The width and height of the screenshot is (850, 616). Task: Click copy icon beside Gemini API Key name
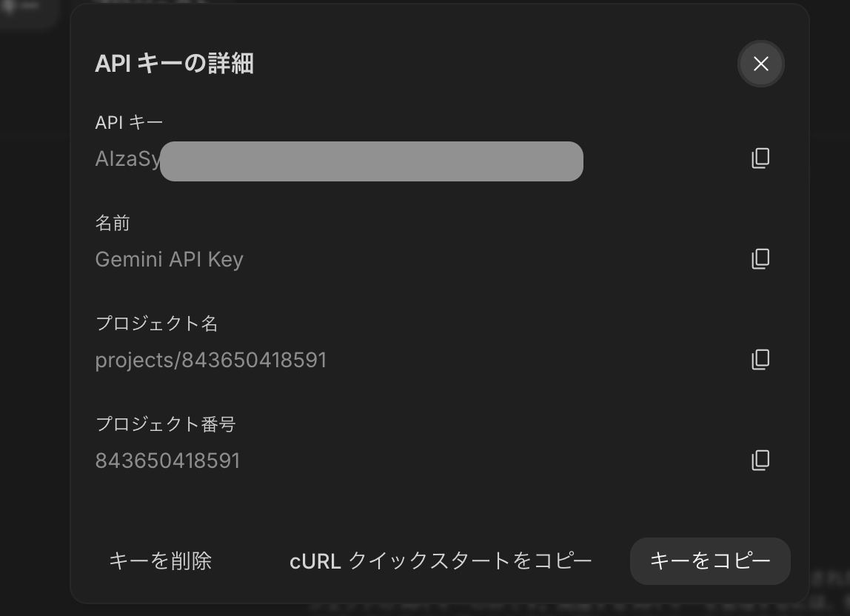(x=760, y=259)
